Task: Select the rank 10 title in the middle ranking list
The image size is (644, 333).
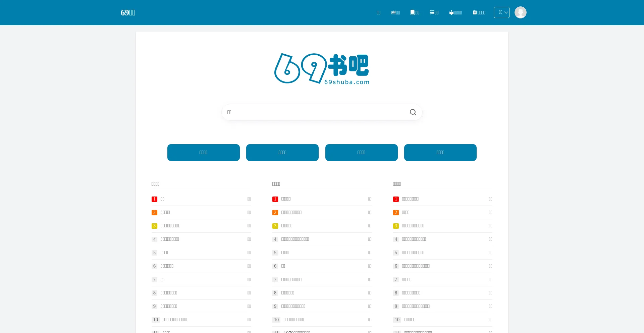Action: coord(294,320)
